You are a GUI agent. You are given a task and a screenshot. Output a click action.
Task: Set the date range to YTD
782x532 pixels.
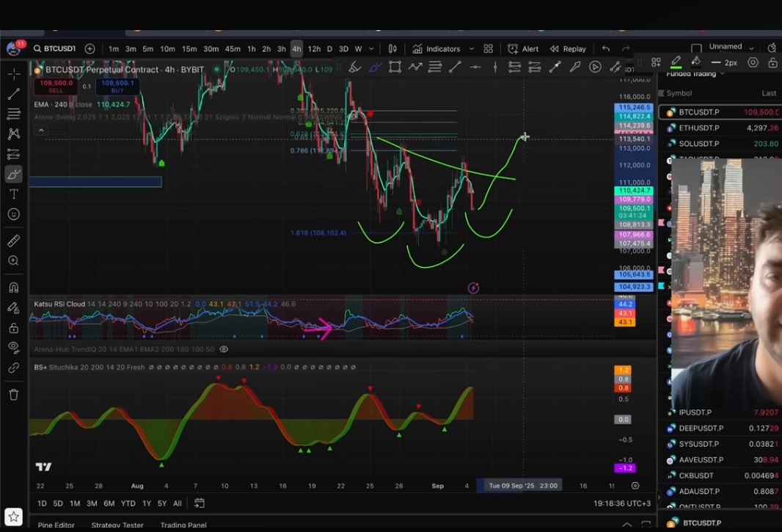point(128,503)
